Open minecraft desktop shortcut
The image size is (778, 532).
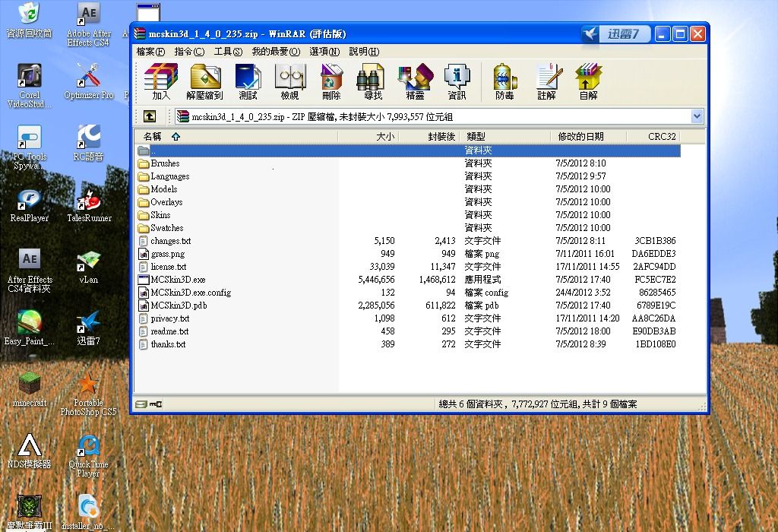click(29, 388)
